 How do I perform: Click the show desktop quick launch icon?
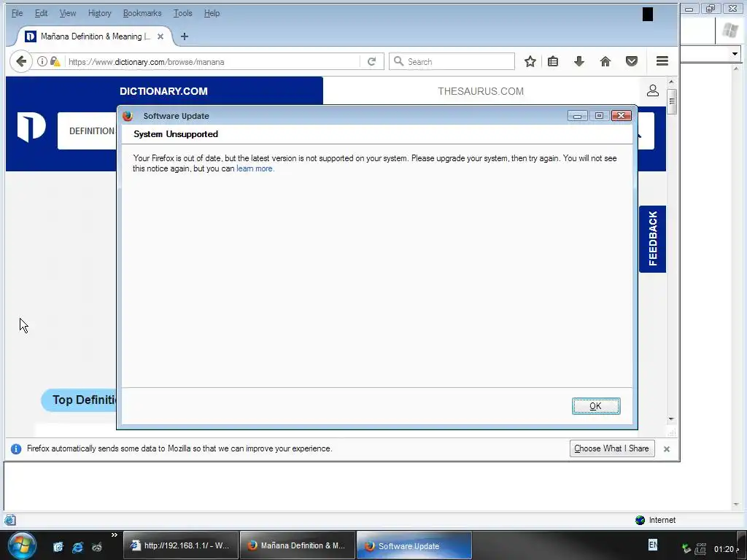click(x=58, y=547)
